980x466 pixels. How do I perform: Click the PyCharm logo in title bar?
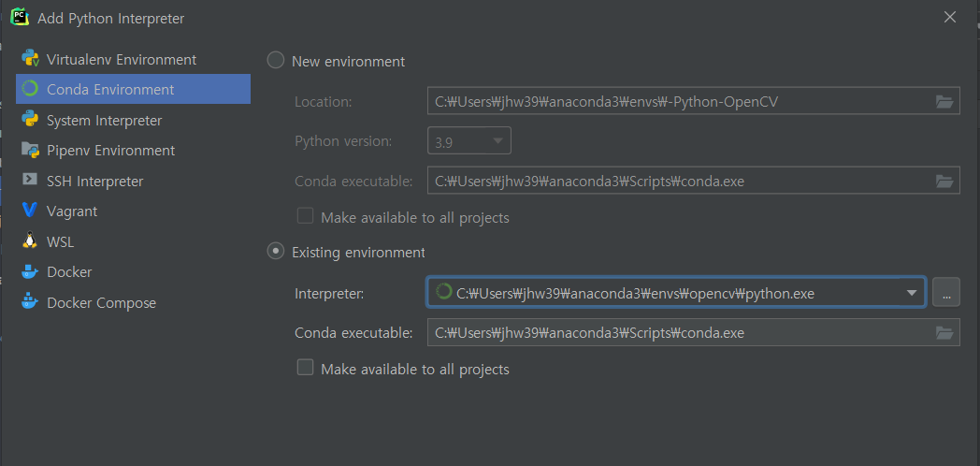pos(20,17)
